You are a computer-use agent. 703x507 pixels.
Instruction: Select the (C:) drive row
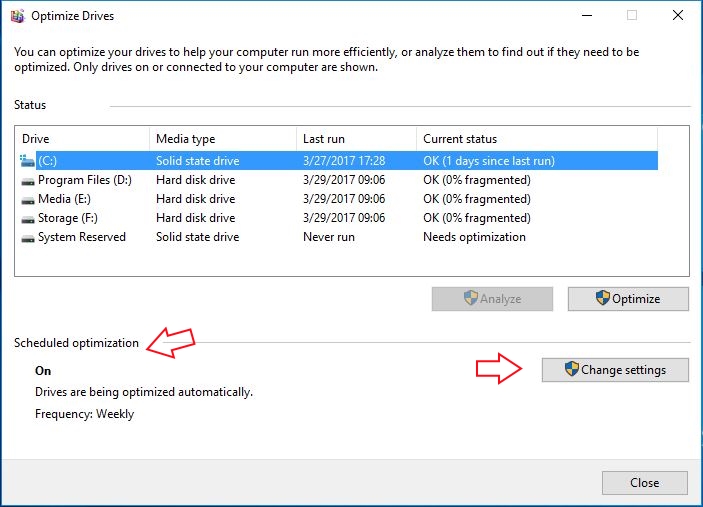pyautogui.click(x=338, y=161)
